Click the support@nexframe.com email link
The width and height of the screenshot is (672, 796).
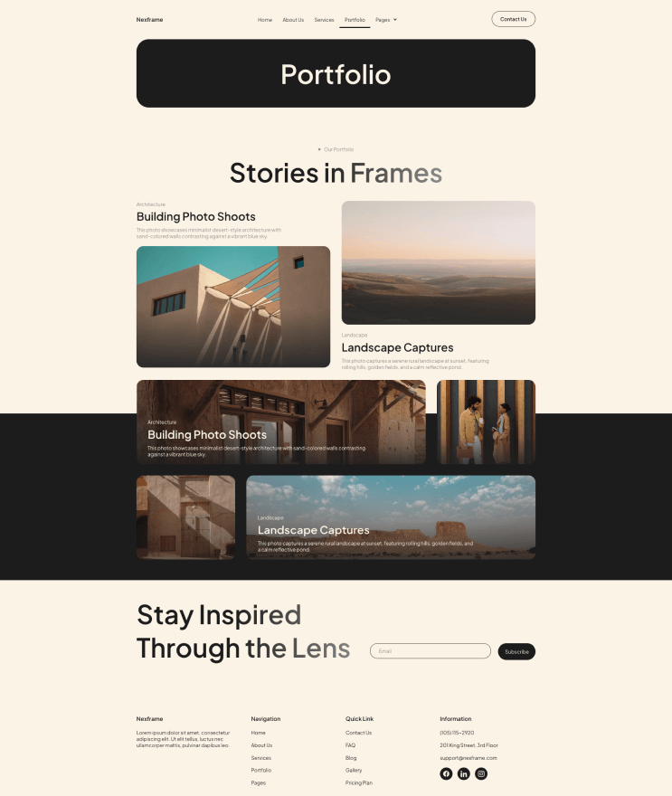tap(468, 758)
